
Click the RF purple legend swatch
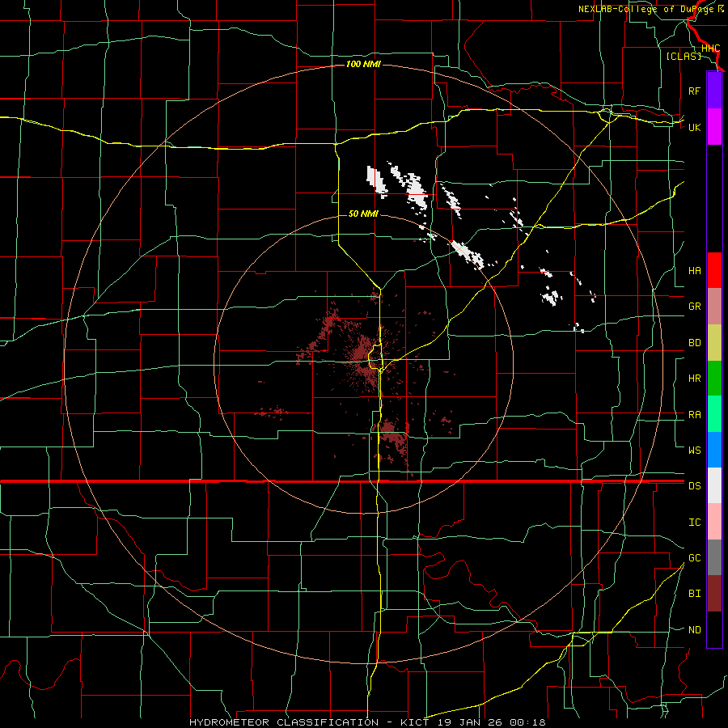[714, 91]
